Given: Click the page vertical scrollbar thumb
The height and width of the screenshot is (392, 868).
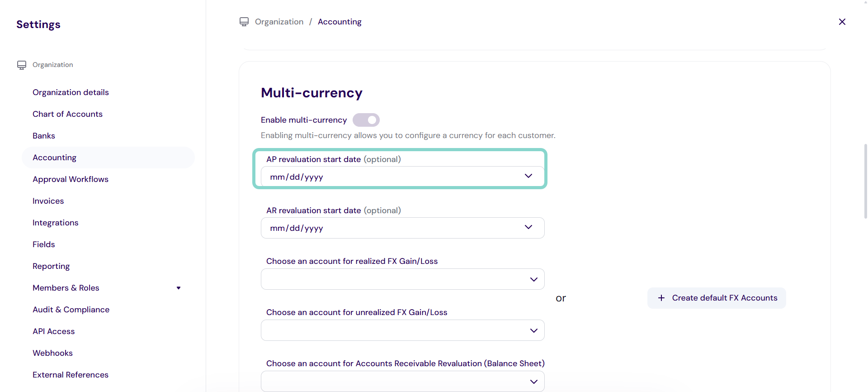Looking at the screenshot, I should pos(865,181).
